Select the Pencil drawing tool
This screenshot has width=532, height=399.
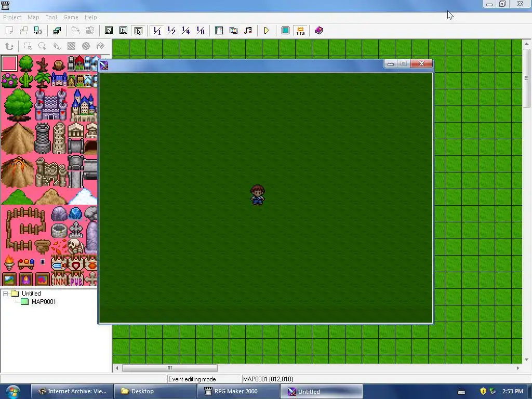point(57,46)
